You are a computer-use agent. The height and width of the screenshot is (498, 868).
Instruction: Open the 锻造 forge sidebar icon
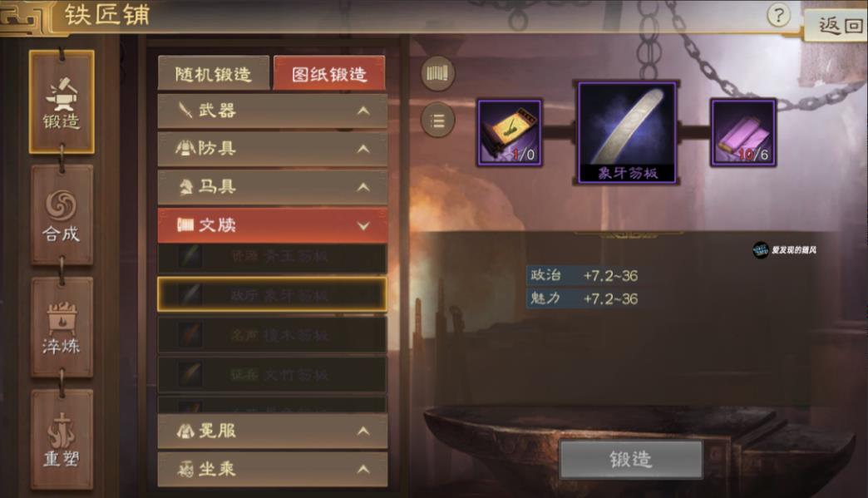pyautogui.click(x=62, y=102)
